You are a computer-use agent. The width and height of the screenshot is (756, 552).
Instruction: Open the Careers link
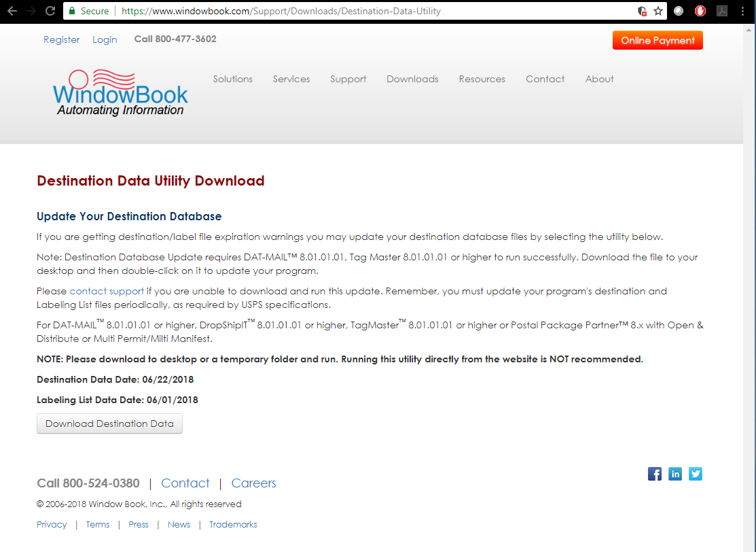coord(253,483)
